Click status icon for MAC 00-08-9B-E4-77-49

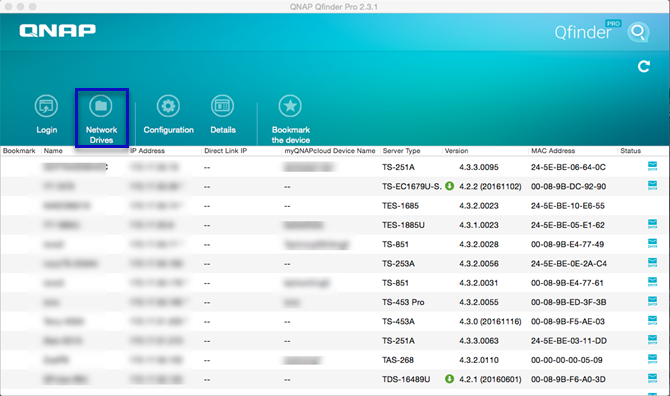[x=652, y=243]
